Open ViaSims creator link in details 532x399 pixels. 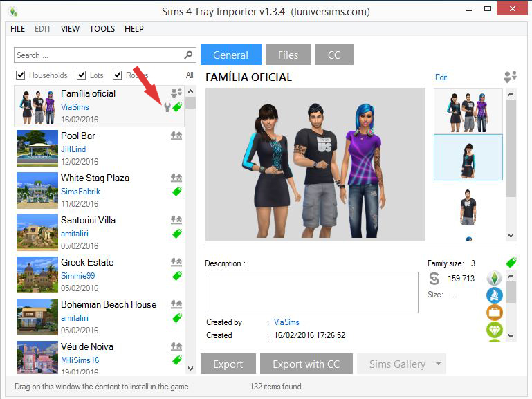[286, 322]
